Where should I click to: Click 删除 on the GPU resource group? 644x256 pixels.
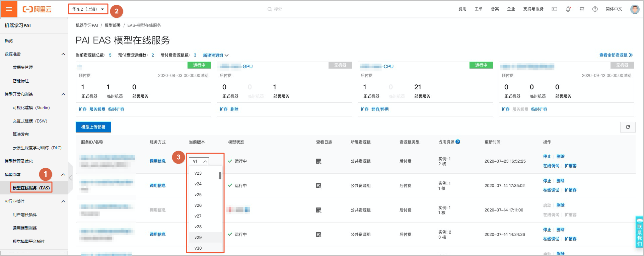[234, 109]
